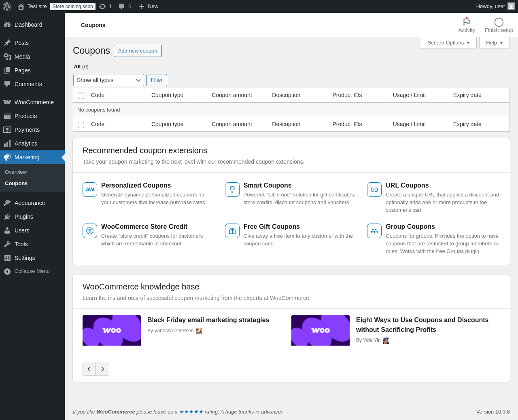Image resolution: width=518 pixels, height=420 pixels.
Task: Open the Personalized Coupons AW icon
Action: pyautogui.click(x=90, y=190)
